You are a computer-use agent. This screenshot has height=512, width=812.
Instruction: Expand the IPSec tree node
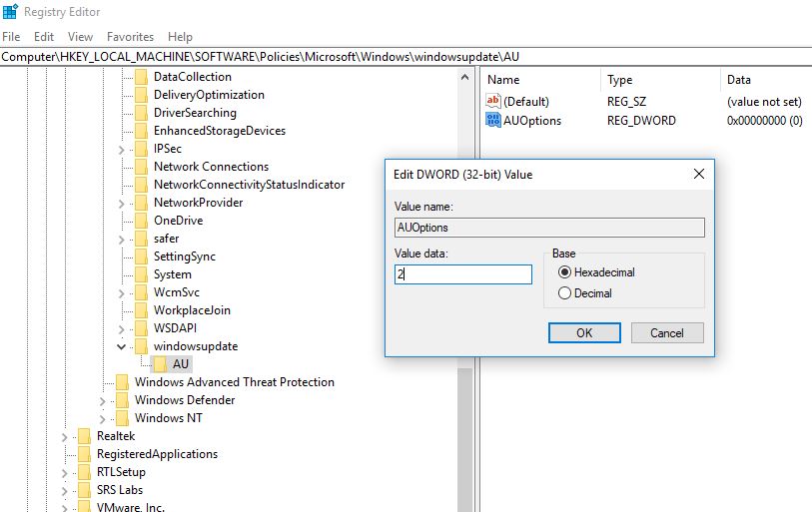click(121, 149)
